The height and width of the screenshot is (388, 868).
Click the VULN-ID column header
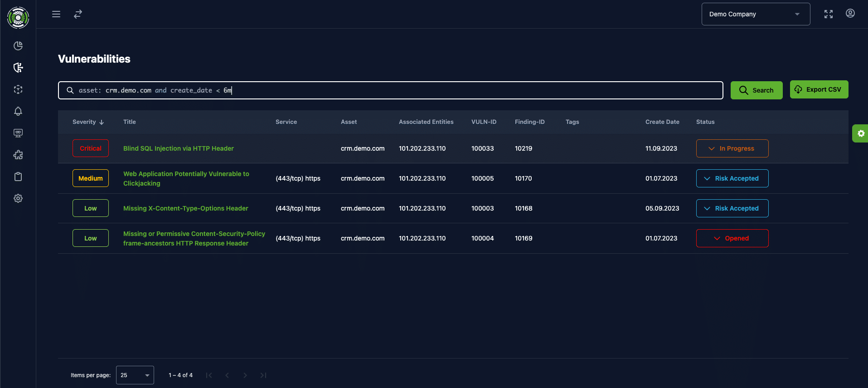[484, 122]
